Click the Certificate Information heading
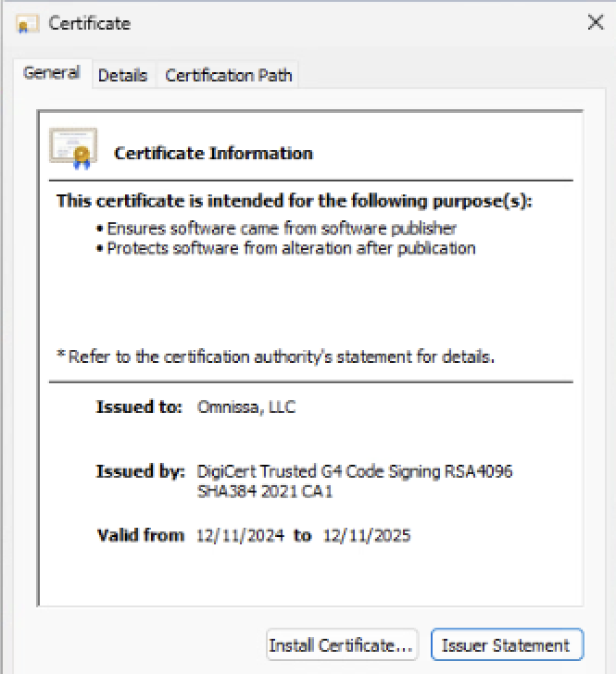Viewport: 616px width, 674px height. [213, 154]
